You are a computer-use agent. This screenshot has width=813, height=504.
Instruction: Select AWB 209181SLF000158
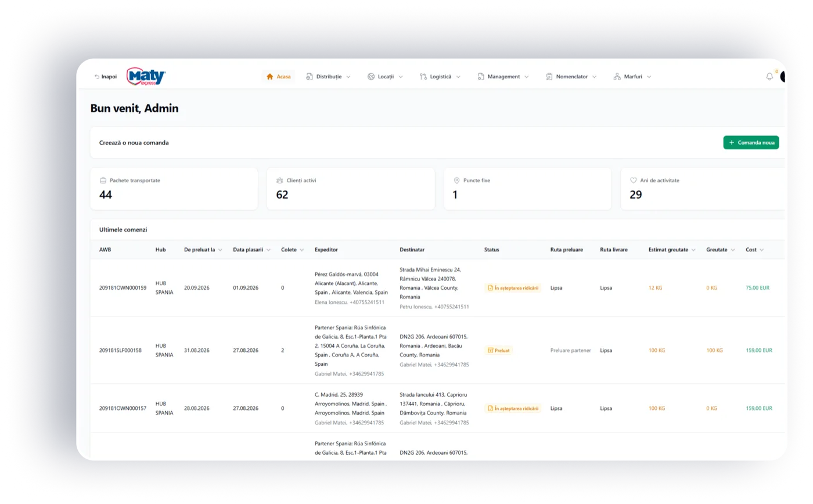click(x=121, y=351)
